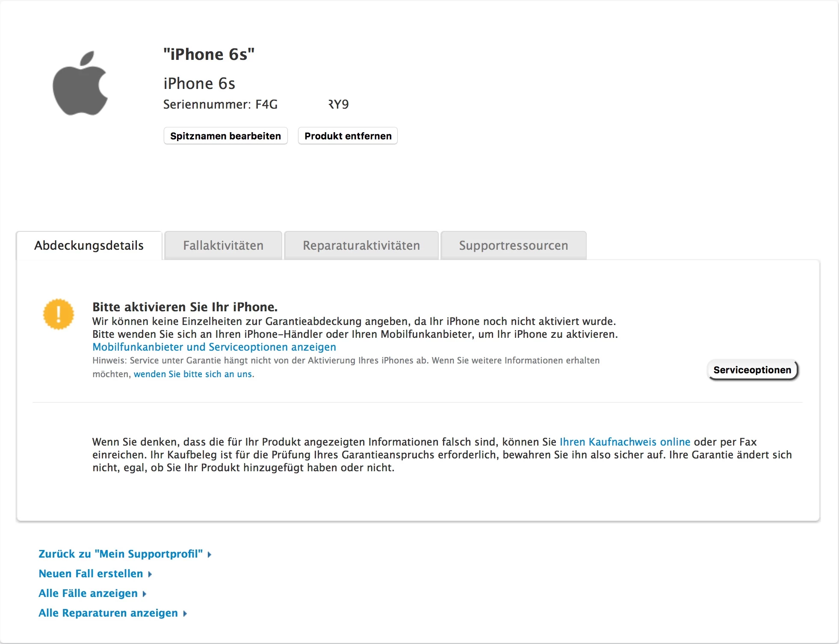The height and width of the screenshot is (644, 839).
Task: Click arrow beside Alle Fälle anzeigen
Action: [x=145, y=594]
